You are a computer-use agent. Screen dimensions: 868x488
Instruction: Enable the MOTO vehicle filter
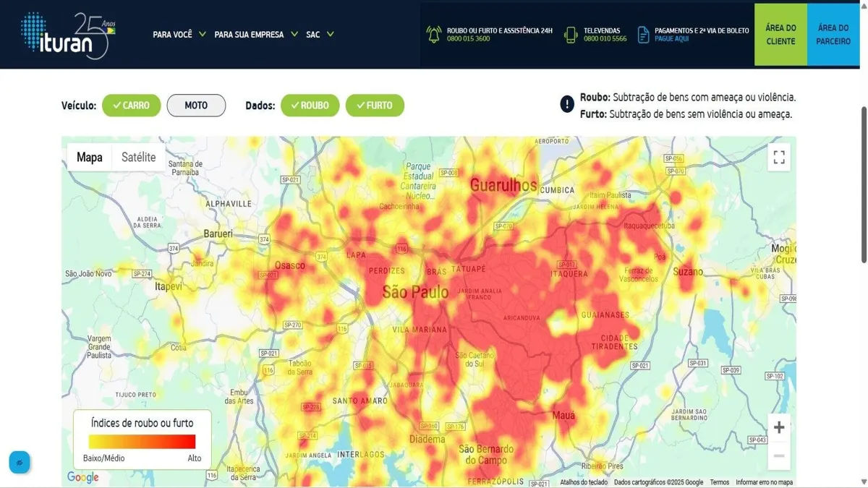196,105
